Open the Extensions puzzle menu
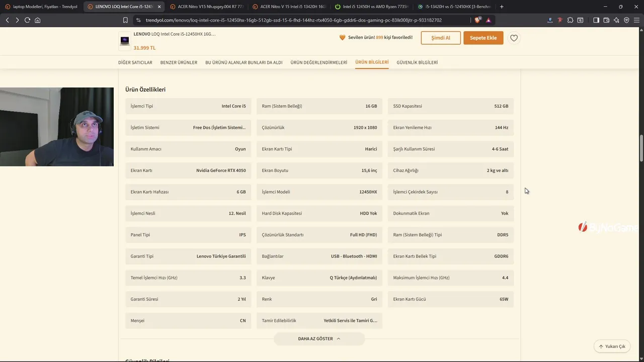The width and height of the screenshot is (644, 362). pos(570,20)
